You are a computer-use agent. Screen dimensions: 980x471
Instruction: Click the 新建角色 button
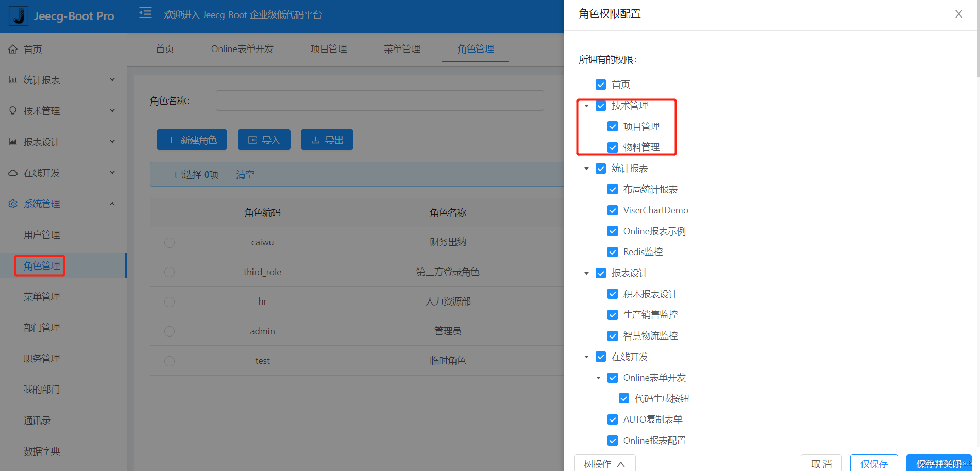tap(192, 140)
